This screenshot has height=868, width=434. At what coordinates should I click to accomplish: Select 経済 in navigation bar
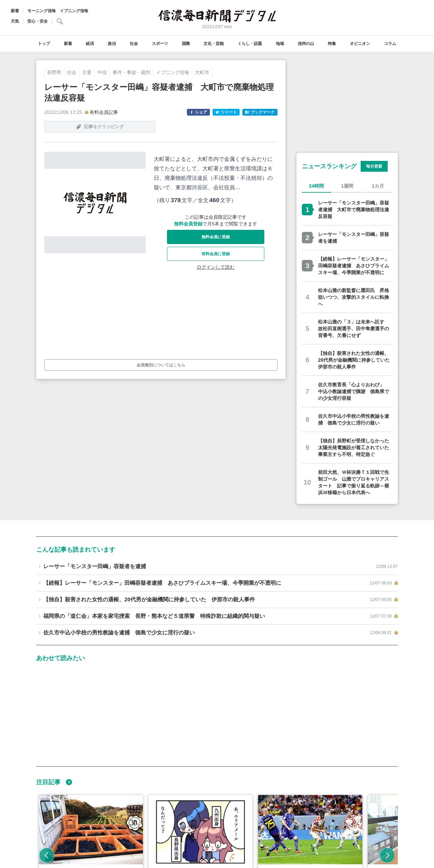pos(90,44)
